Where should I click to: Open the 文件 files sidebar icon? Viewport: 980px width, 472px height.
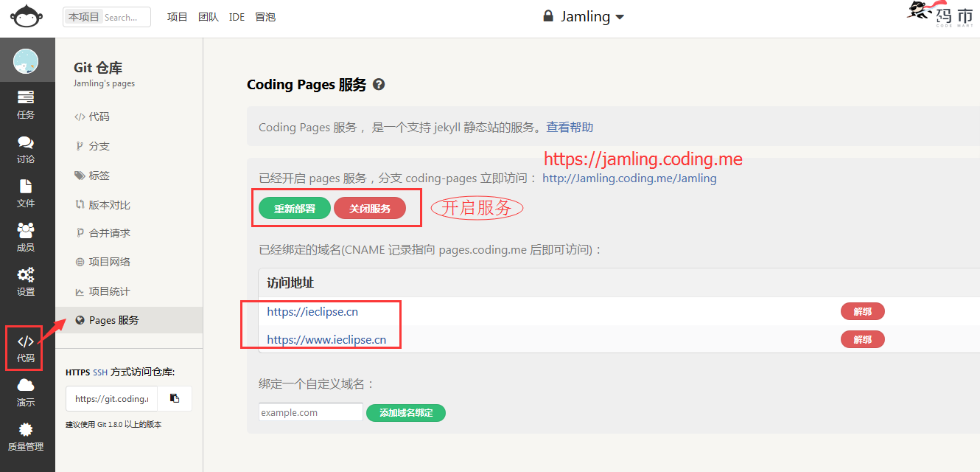(x=26, y=192)
